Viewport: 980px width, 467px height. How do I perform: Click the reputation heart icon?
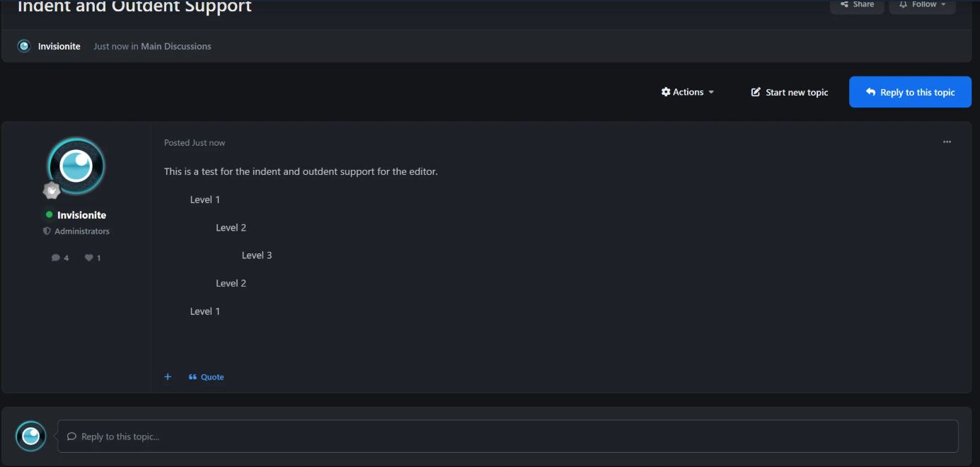89,258
